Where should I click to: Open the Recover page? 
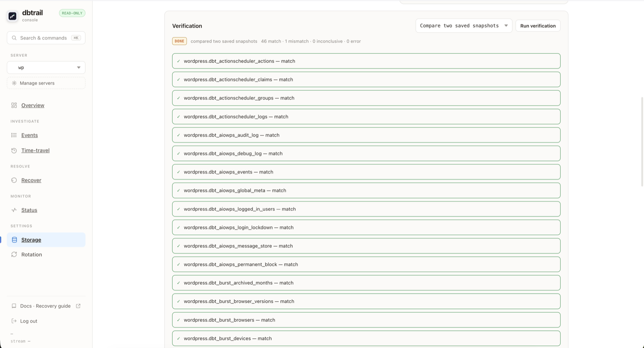(x=31, y=180)
